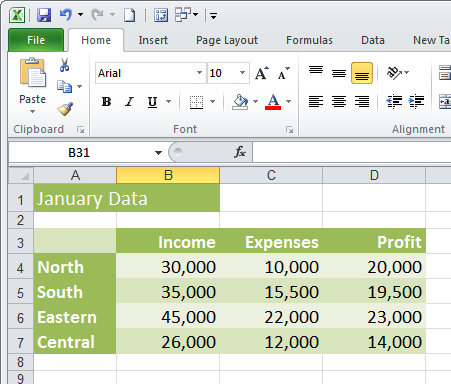The width and height of the screenshot is (451, 384).
Task: Toggle Italic formatting
Action: [x=129, y=102]
